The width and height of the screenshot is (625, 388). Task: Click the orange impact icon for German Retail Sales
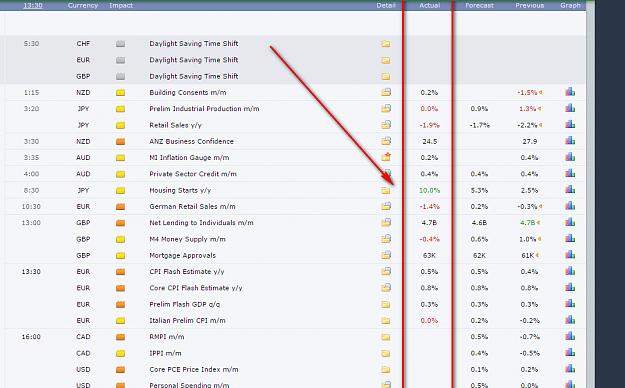pos(120,207)
